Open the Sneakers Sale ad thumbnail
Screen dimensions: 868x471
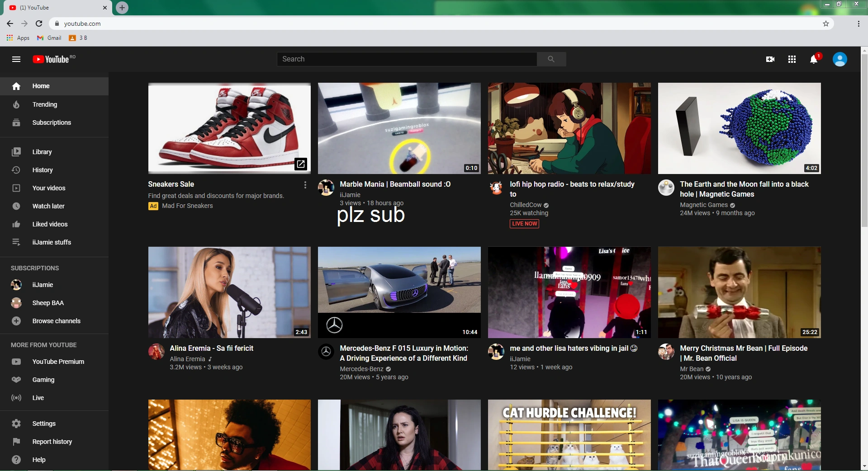coord(229,128)
